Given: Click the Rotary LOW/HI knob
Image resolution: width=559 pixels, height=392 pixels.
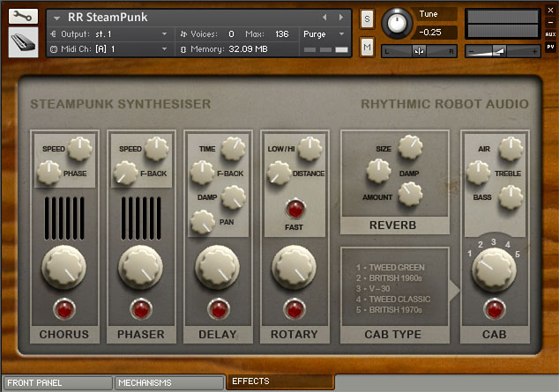Looking at the screenshot, I should [309, 148].
